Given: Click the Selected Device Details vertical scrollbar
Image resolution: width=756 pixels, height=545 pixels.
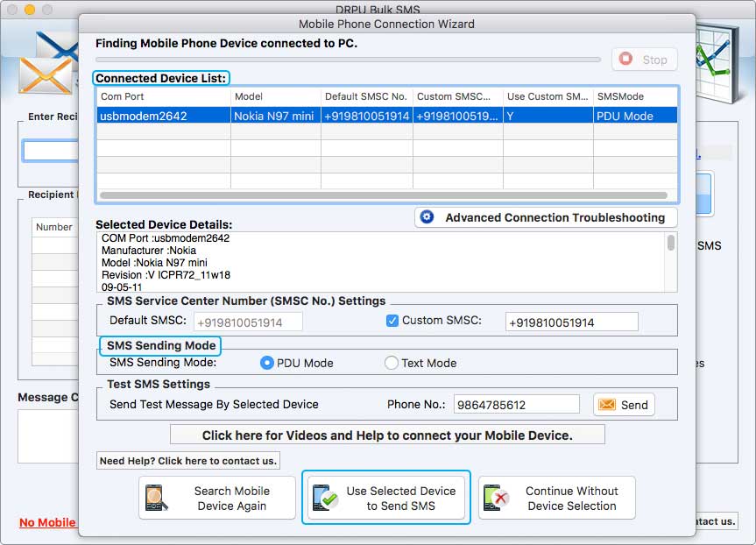Looking at the screenshot, I should click(671, 243).
